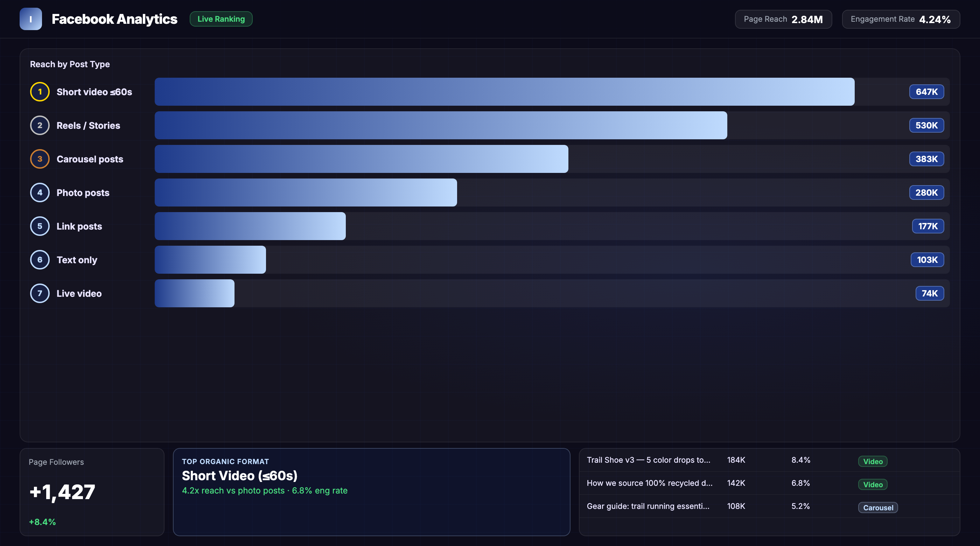980x546 pixels.
Task: Open the Trail Shoe v3 post row
Action: [769, 460]
